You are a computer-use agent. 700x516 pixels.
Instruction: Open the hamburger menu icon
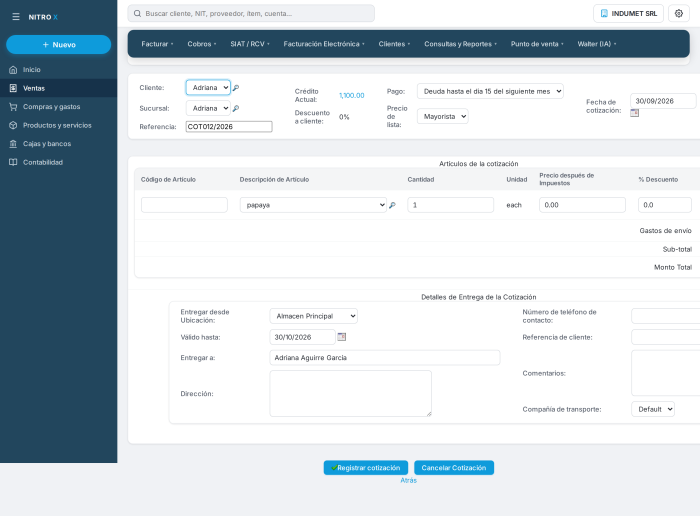(x=16, y=17)
